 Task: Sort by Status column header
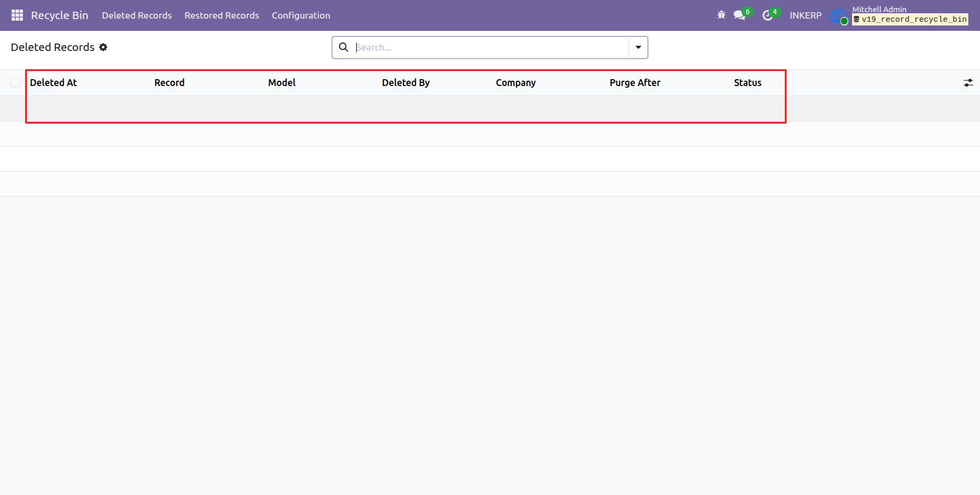(x=747, y=83)
